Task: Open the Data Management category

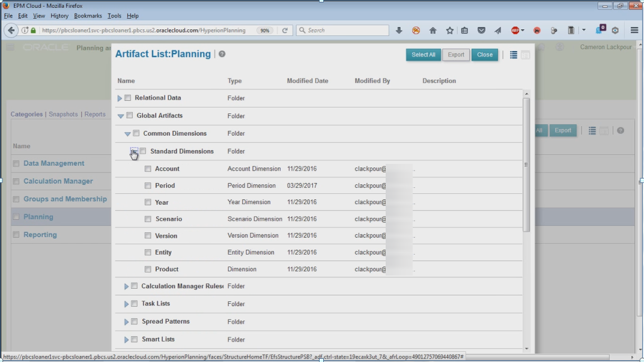Action: 54,163
